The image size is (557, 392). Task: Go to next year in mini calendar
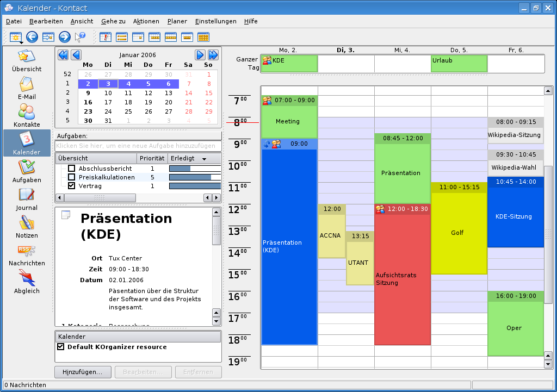[x=213, y=55]
